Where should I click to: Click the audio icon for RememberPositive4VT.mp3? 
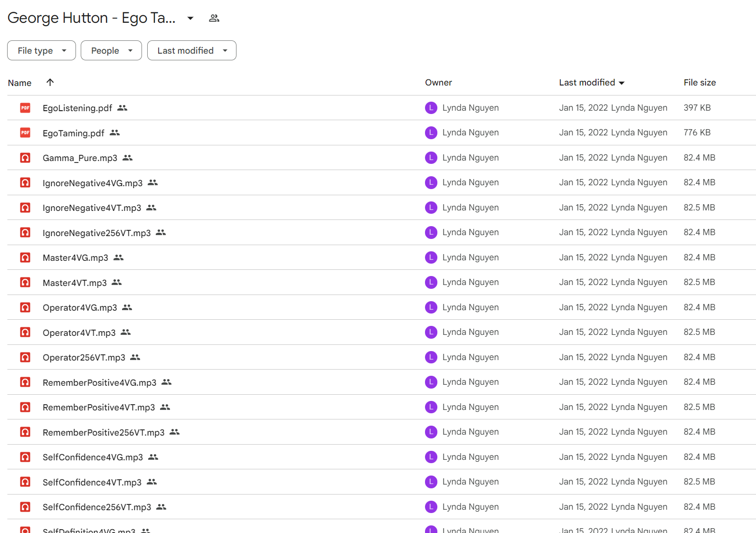(25, 407)
